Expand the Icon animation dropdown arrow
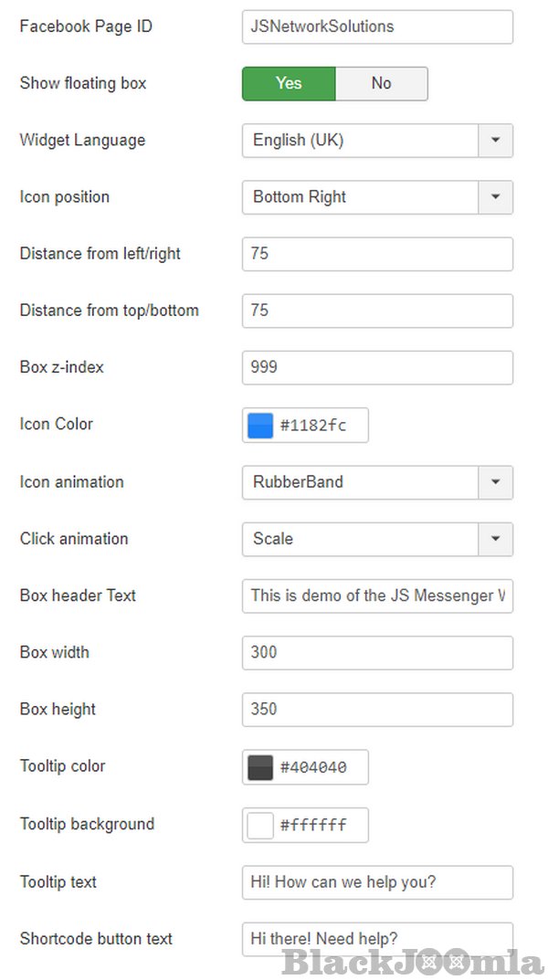Screen dimensions: 548x980 pyautogui.click(x=495, y=482)
